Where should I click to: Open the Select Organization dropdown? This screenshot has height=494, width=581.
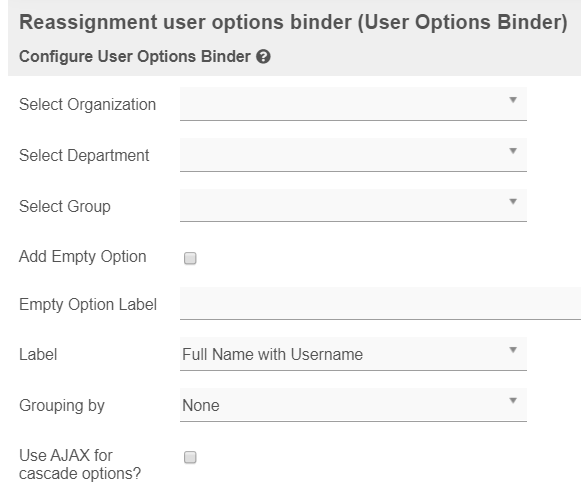[353, 104]
